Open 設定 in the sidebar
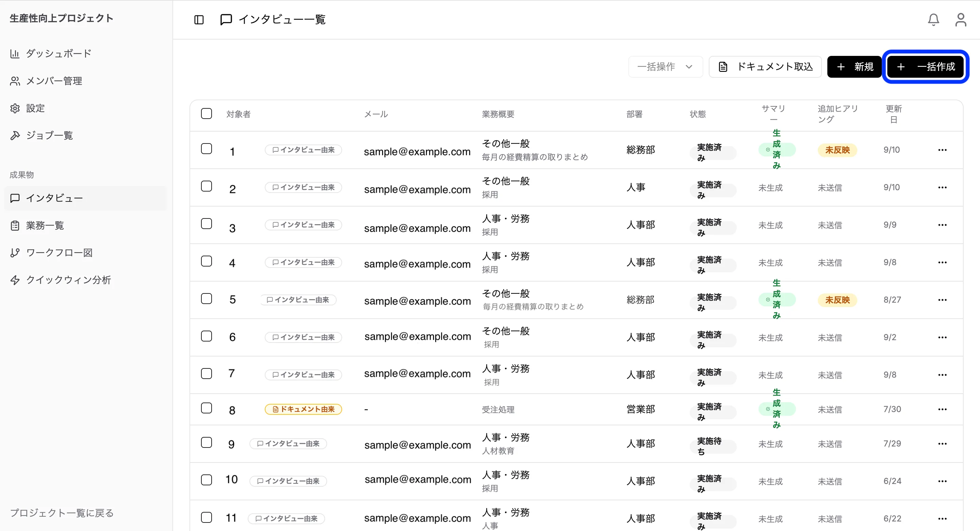 coord(86,108)
